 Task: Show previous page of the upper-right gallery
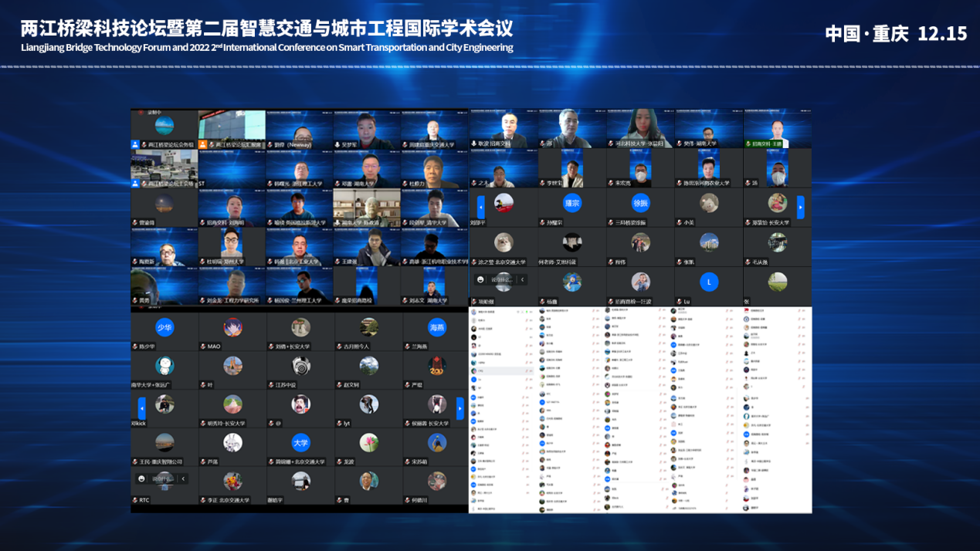tap(480, 207)
